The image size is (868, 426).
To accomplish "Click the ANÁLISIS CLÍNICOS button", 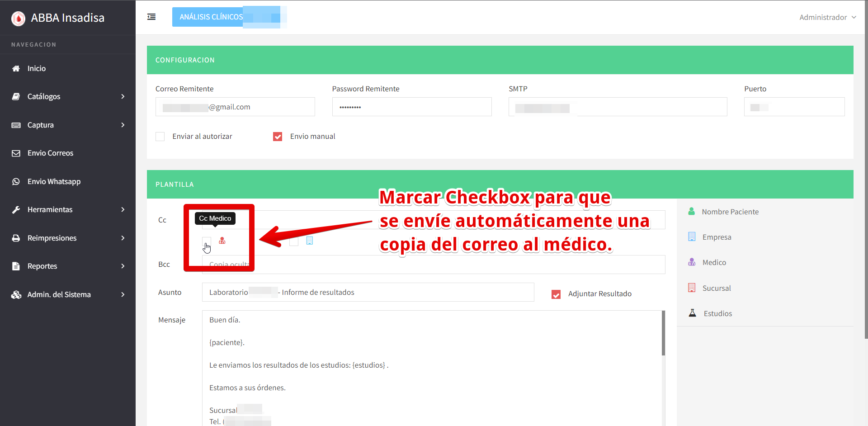I will [226, 17].
